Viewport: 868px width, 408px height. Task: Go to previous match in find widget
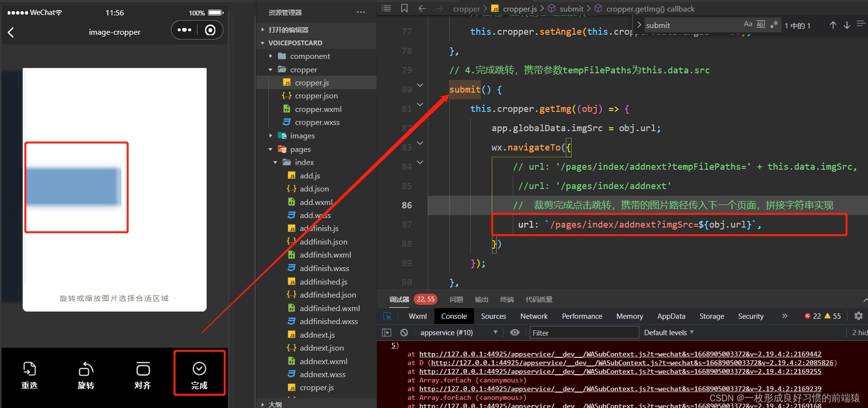point(833,25)
